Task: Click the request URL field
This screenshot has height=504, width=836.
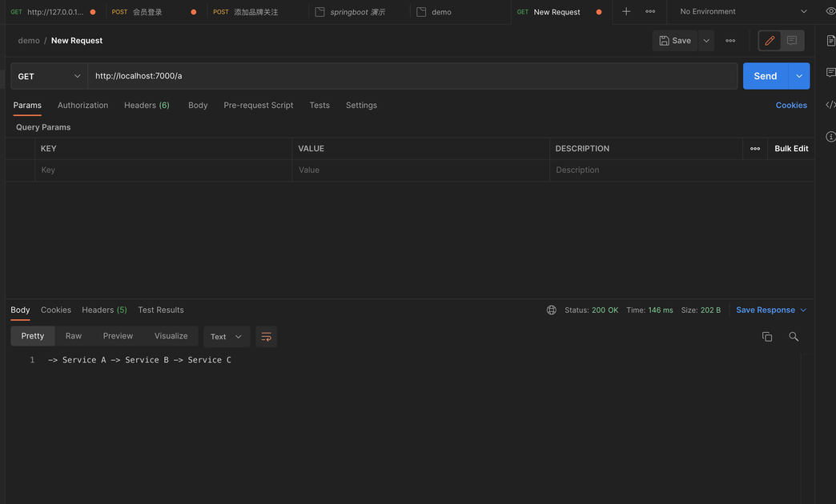Action: pos(412,76)
